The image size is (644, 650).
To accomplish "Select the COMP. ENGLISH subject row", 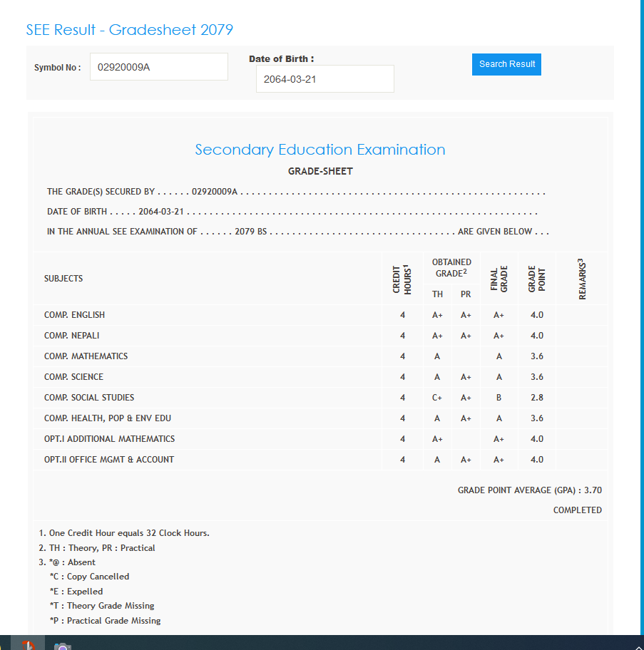I will click(x=74, y=315).
